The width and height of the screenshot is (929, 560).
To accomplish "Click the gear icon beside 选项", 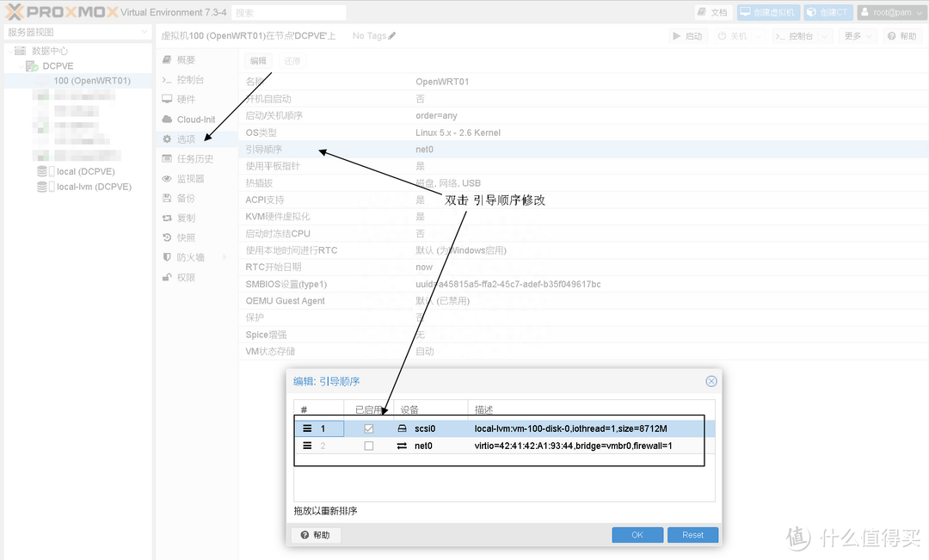I will 167,138.
